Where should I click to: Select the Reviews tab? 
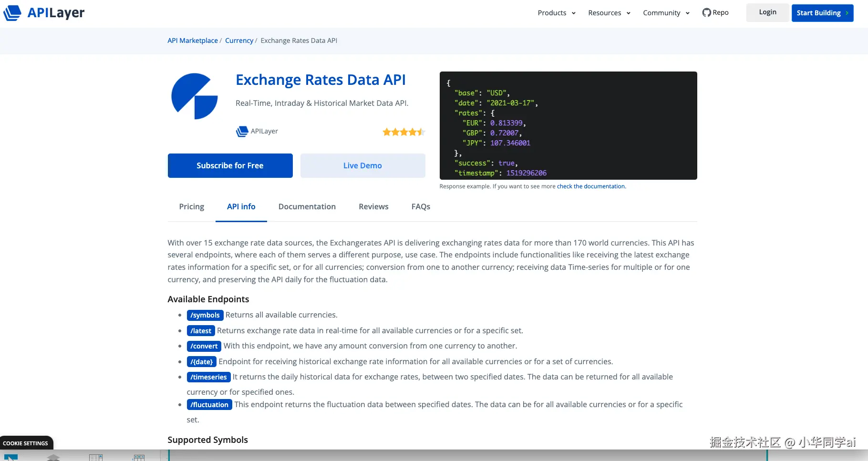pyautogui.click(x=373, y=206)
